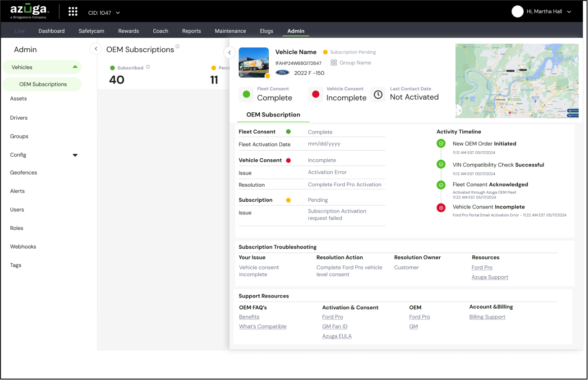Open the CID: 1047 dropdown

click(104, 13)
